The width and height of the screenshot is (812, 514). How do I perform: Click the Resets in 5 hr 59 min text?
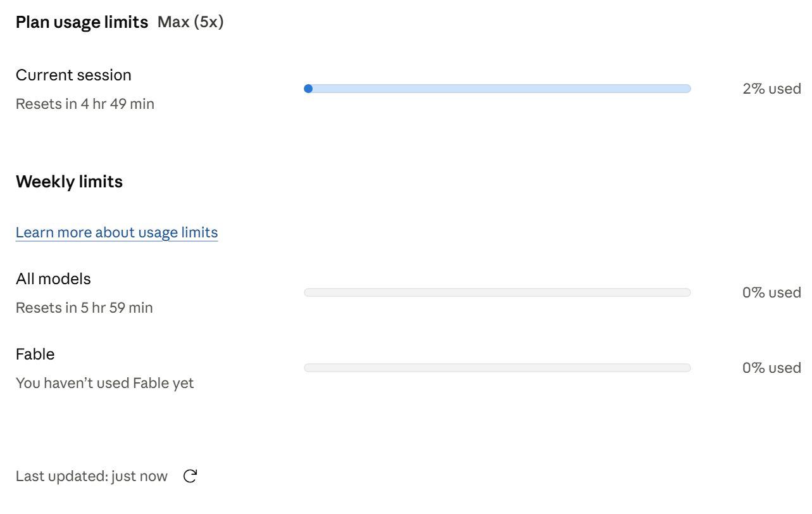[x=84, y=308]
